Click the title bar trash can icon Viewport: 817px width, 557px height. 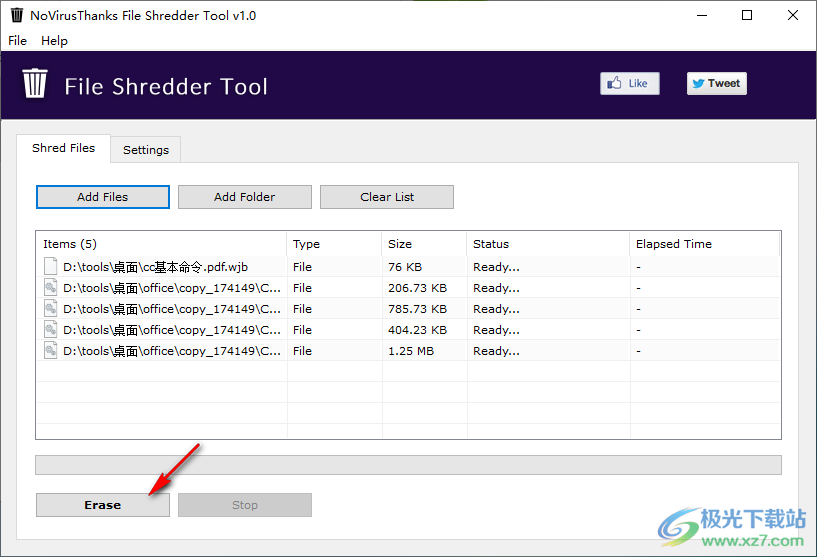click(x=17, y=15)
